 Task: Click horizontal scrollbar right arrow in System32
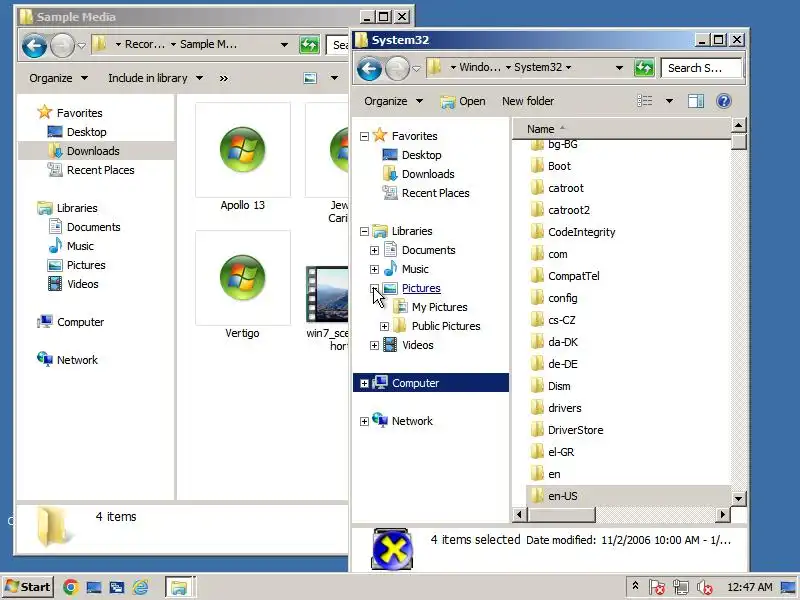click(723, 515)
